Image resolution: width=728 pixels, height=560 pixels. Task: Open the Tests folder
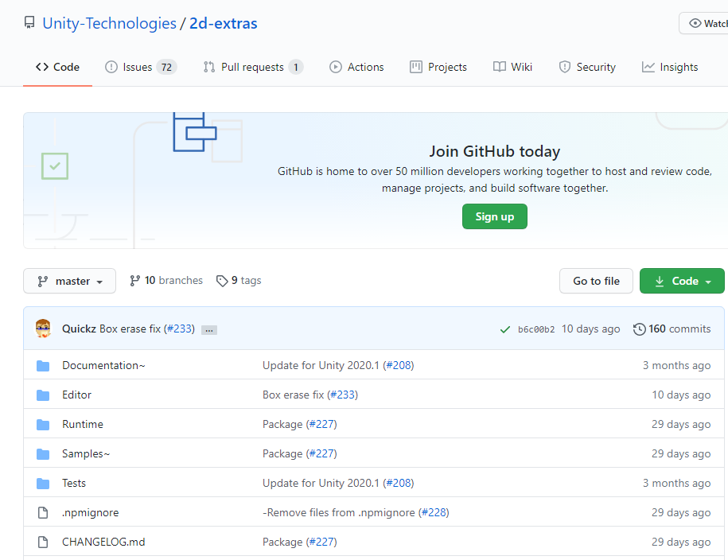[x=74, y=483]
